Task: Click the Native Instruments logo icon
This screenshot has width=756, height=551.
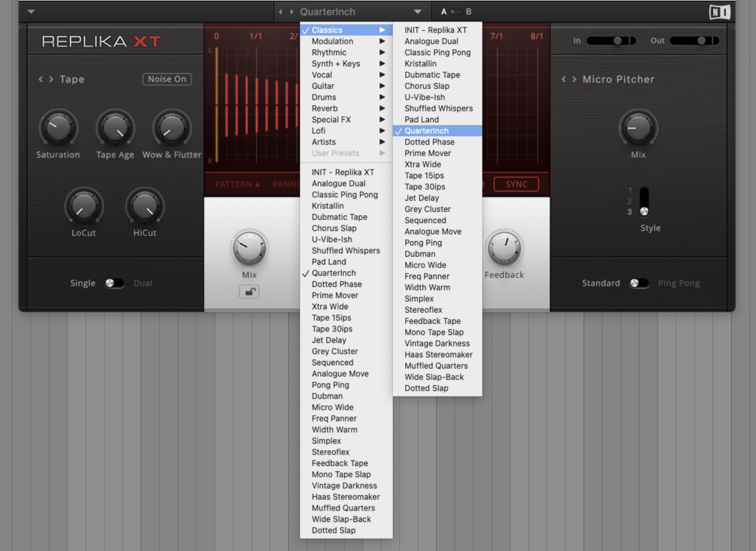Action: click(720, 11)
